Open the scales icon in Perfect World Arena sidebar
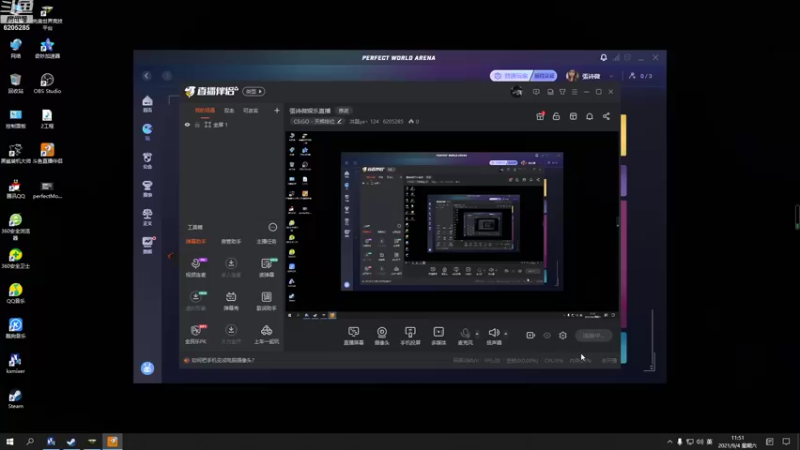The height and width of the screenshot is (450, 800). pyautogui.click(x=147, y=217)
